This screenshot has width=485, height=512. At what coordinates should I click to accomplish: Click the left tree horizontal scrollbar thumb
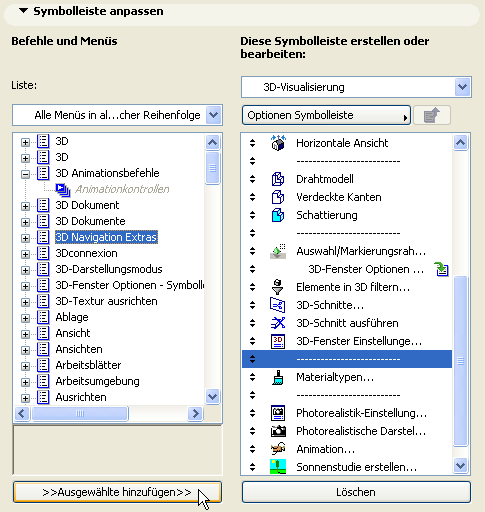point(80,414)
